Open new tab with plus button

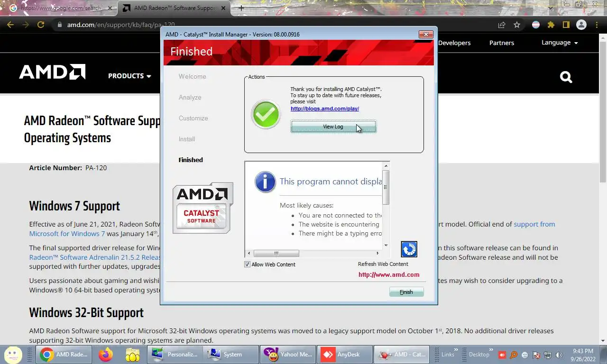[241, 8]
